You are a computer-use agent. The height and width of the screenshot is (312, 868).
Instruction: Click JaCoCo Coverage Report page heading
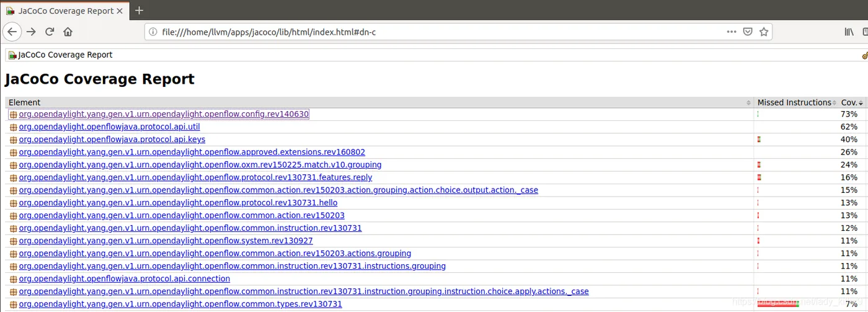point(100,79)
